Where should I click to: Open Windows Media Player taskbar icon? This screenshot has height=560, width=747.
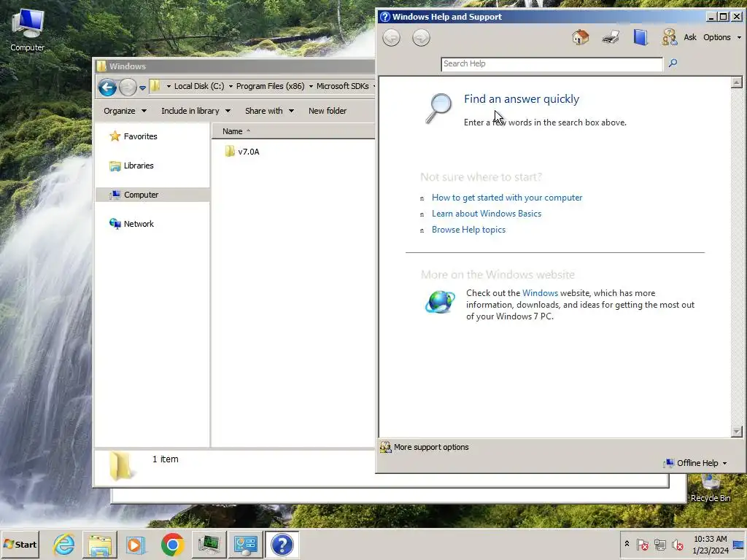tap(136, 544)
